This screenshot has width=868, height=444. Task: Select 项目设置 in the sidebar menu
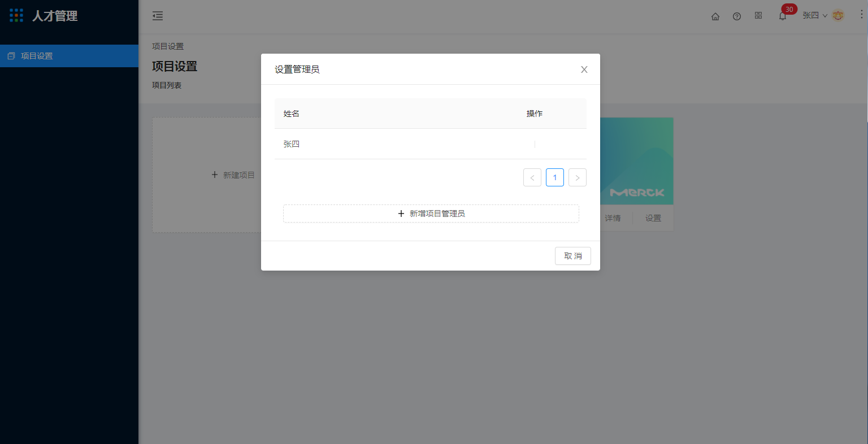[x=69, y=56]
